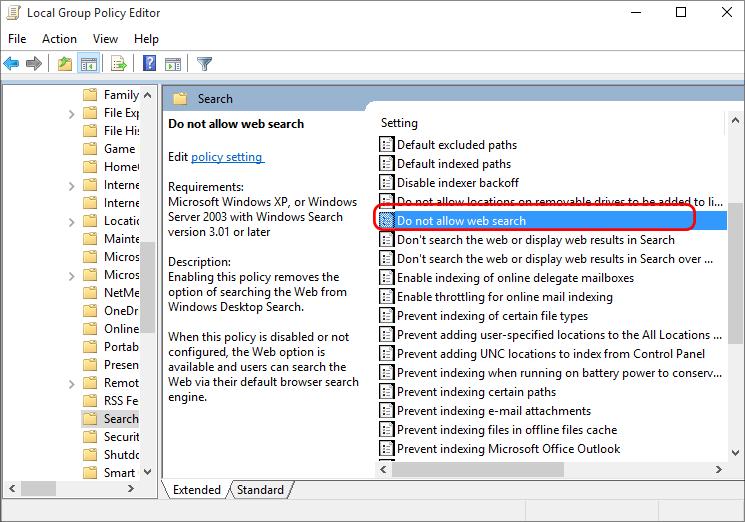745x522 pixels.
Task: Expand the Location tree node arrow
Action: pos(72,222)
